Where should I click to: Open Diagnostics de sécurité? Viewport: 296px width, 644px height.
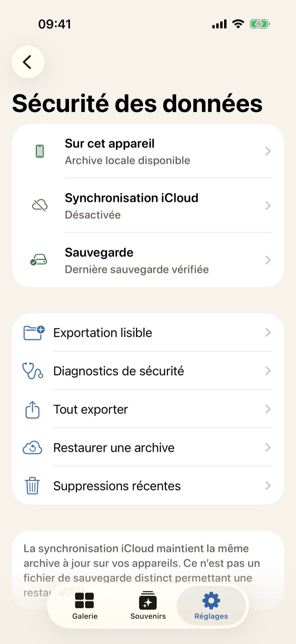click(x=148, y=371)
